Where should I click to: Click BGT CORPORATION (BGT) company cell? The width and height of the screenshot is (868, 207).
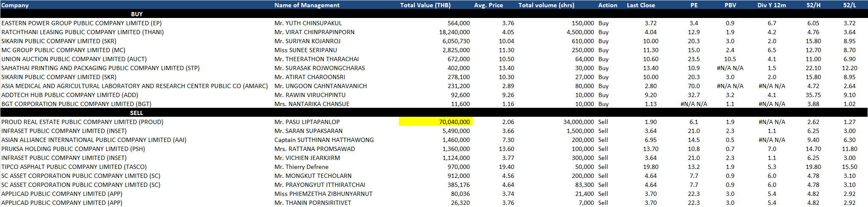[76, 104]
